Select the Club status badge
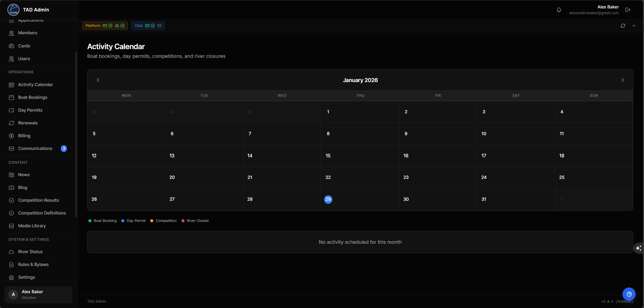The height and width of the screenshot is (308, 644). (148, 26)
